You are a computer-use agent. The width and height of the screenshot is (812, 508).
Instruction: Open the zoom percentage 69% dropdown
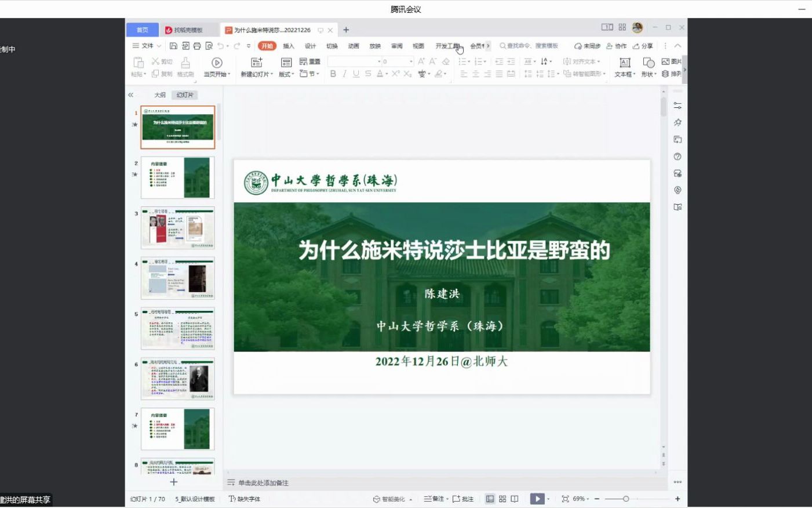coord(581,499)
